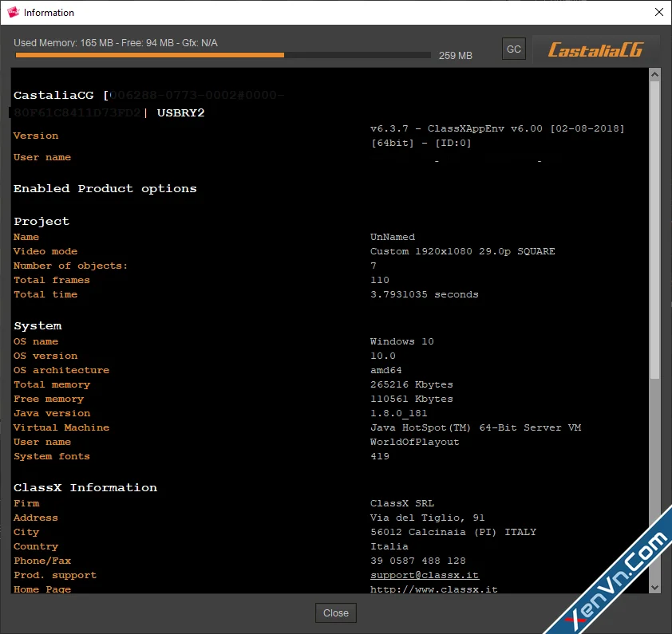Click the orange memory usage bar
Image resolution: width=672 pixels, height=634 pixels.
click(x=149, y=55)
